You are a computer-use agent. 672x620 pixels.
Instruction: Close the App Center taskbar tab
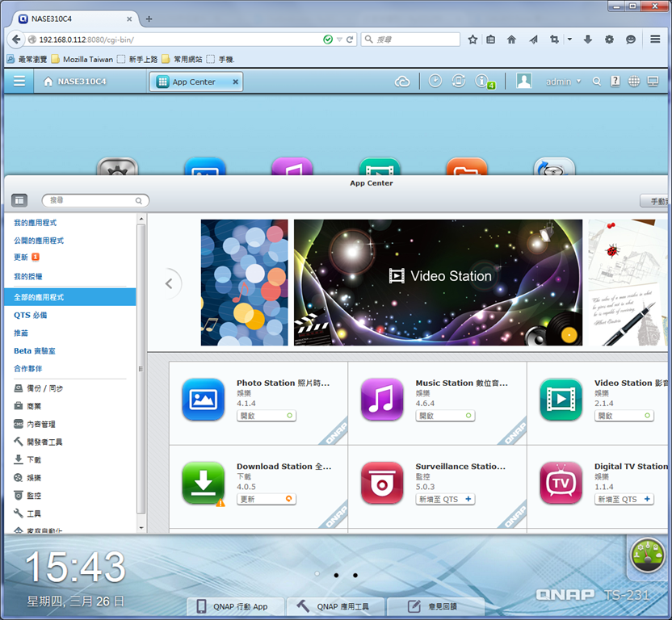point(235,82)
